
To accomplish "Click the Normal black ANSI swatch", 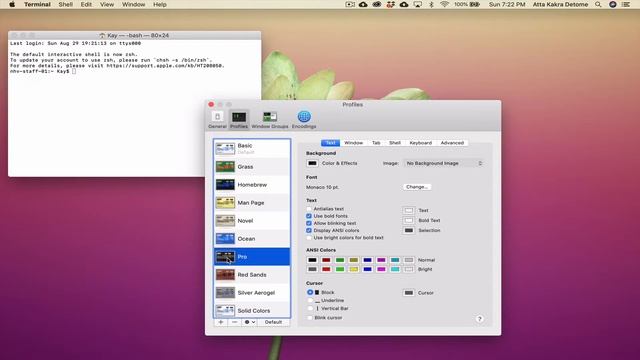I will (312, 260).
